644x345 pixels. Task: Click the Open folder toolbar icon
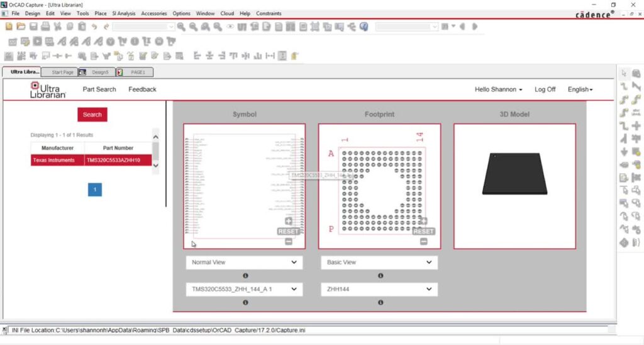[x=21, y=26]
